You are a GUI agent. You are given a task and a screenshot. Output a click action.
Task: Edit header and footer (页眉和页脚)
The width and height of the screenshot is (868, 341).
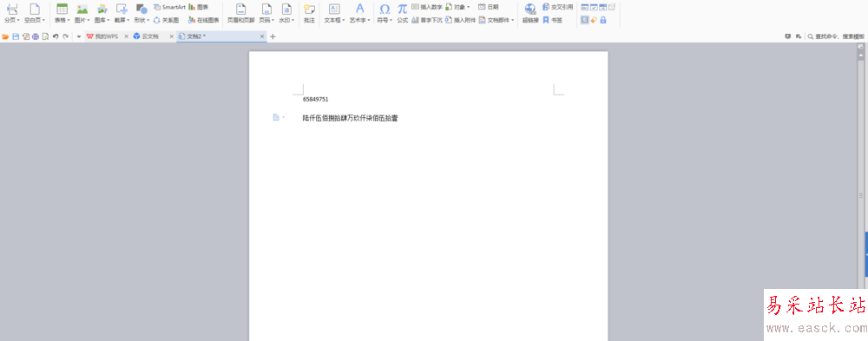click(x=240, y=13)
